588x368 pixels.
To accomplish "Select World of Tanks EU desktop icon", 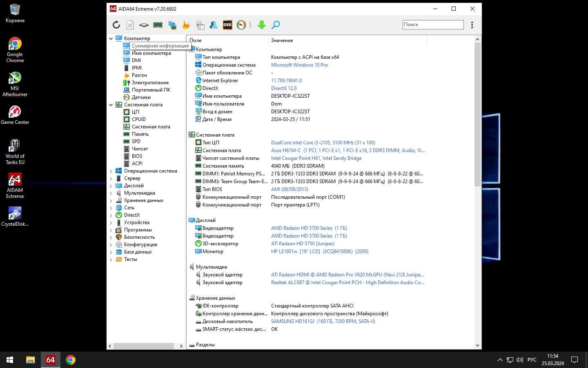I will pos(15,152).
